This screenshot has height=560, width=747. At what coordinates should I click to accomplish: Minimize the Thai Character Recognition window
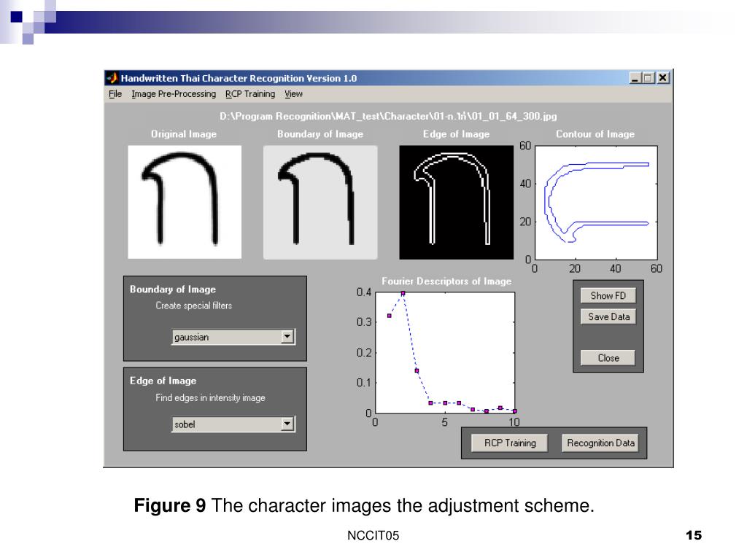[635, 77]
